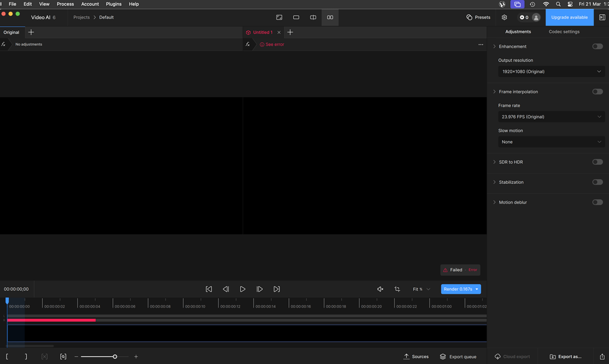Click the audio mute icon in playback bar
This screenshot has height=364, width=609.
380,289
